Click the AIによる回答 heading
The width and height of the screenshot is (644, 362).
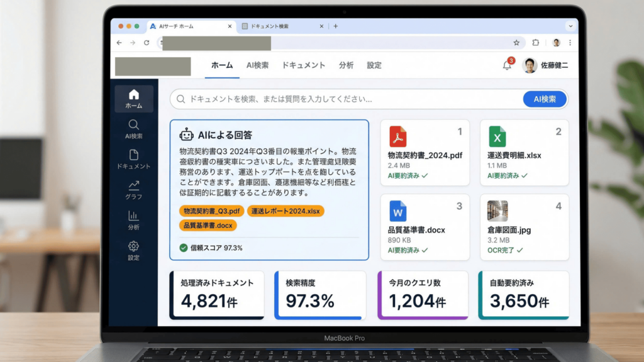point(225,135)
